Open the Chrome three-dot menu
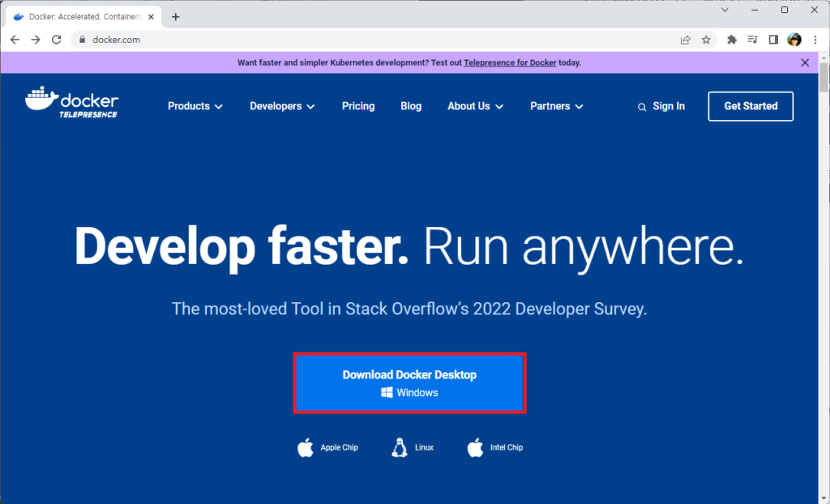Screen dimensions: 830x504 click(x=815, y=40)
